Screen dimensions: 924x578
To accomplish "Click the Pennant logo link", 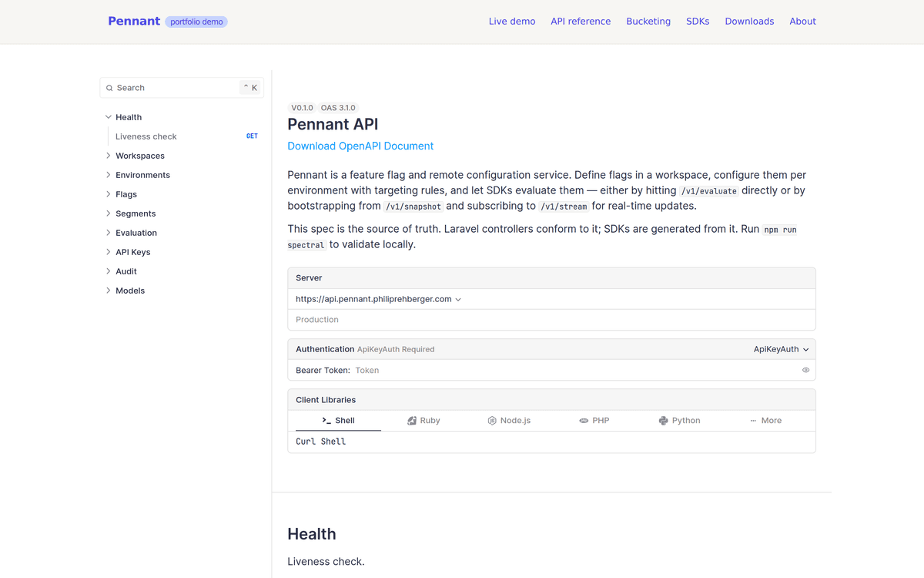I will click(134, 21).
